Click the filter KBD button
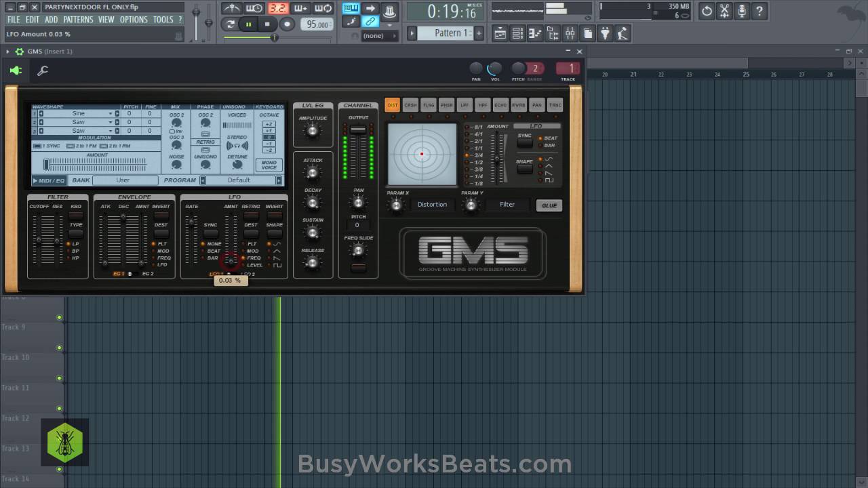Screen dimensions: 868x488 [x=76, y=216]
